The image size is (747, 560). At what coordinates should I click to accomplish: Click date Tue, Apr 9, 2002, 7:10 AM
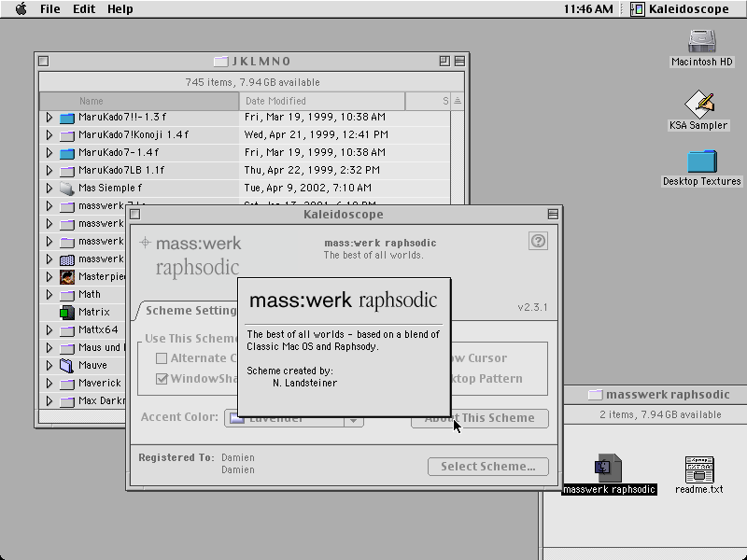[308, 188]
